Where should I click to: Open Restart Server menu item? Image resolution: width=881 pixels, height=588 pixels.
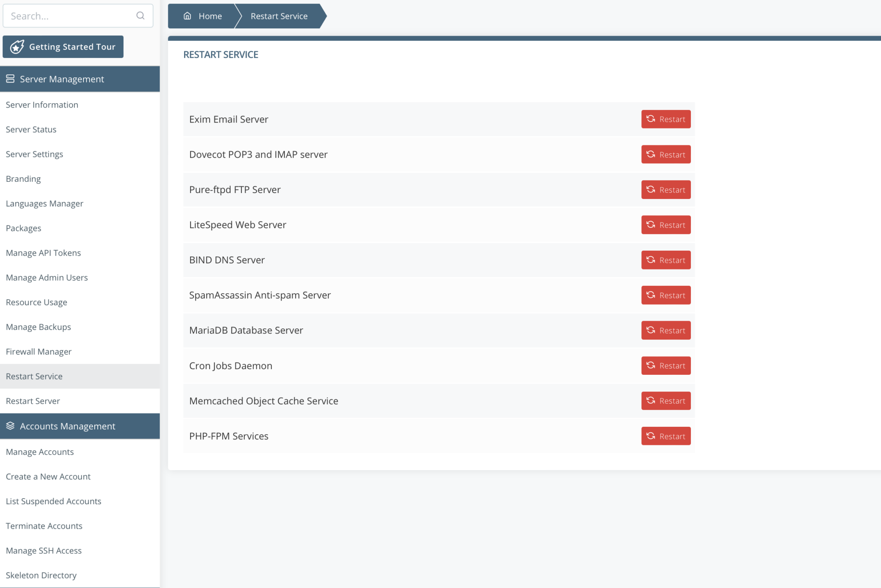[x=33, y=401]
